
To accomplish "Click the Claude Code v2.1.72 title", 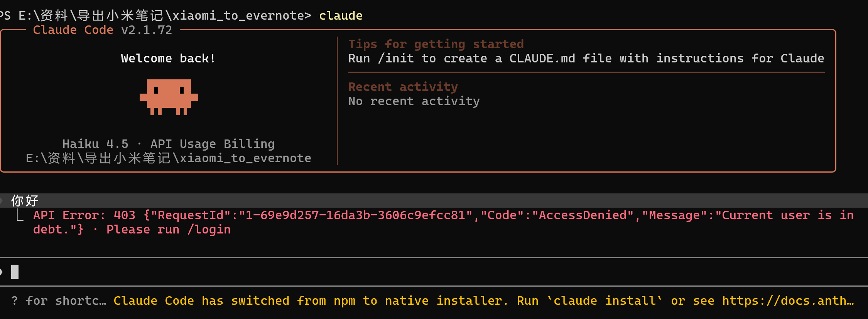I will [x=102, y=30].
